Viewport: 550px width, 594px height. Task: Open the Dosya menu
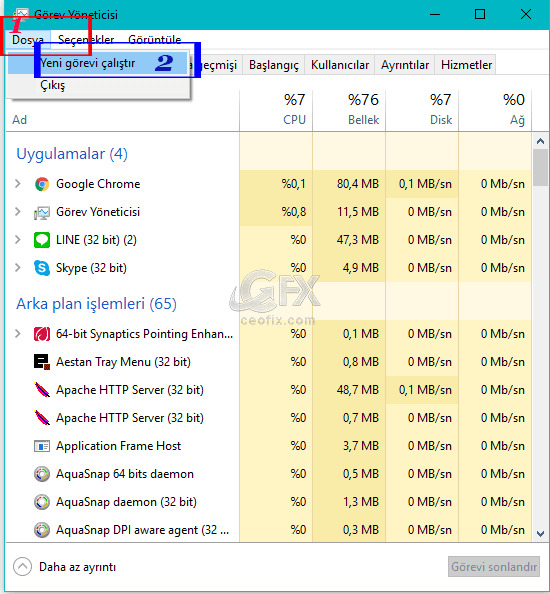28,39
